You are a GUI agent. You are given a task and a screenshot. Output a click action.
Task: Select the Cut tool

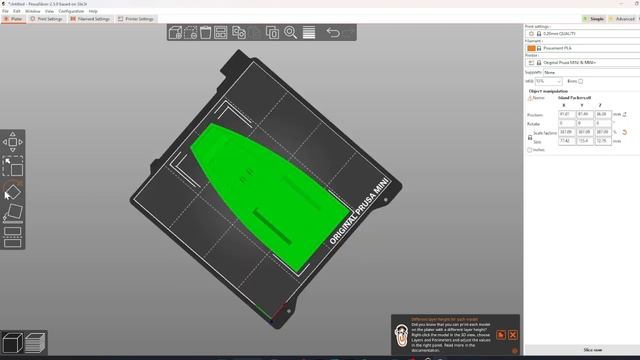point(13,237)
